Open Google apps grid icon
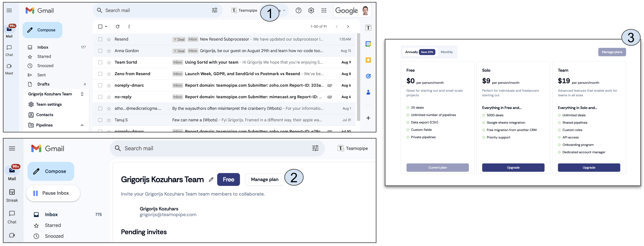 point(324,10)
